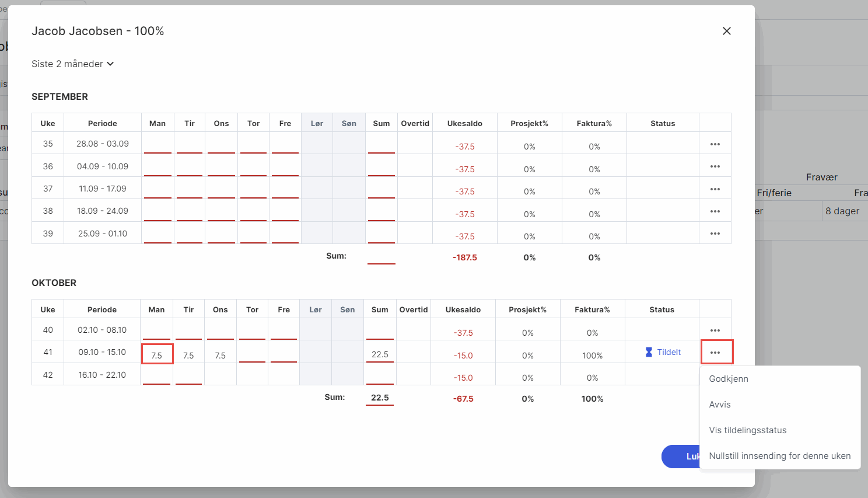Click the blue Lukk button
868x498 pixels.
click(680, 457)
